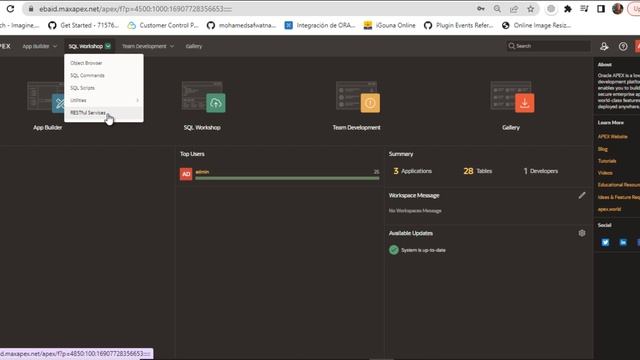This screenshot has width=640, height=360.
Task: Edit Workspace Message with the pencil icon
Action: 582,196
